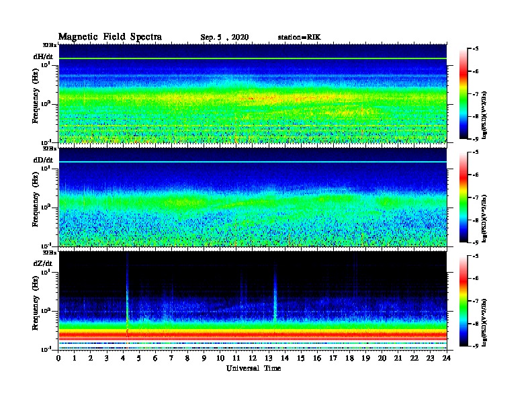Click the date 'Sep. 5 , 2020'
This screenshot has width=532, height=411.
pyautogui.click(x=224, y=38)
